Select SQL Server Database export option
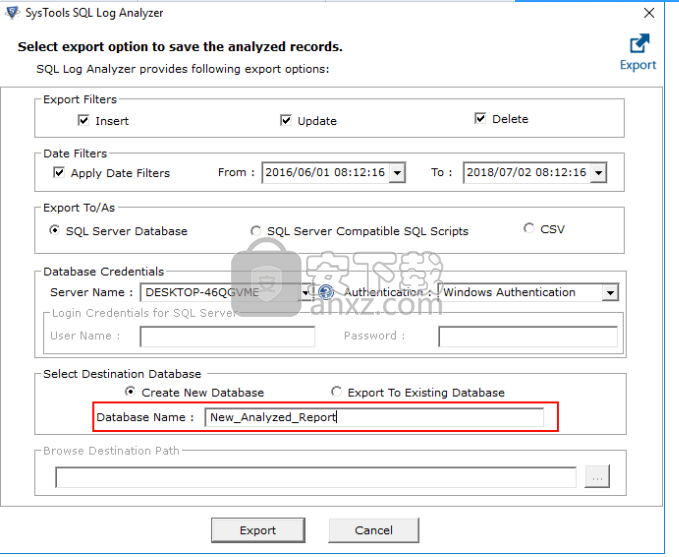 coord(55,230)
